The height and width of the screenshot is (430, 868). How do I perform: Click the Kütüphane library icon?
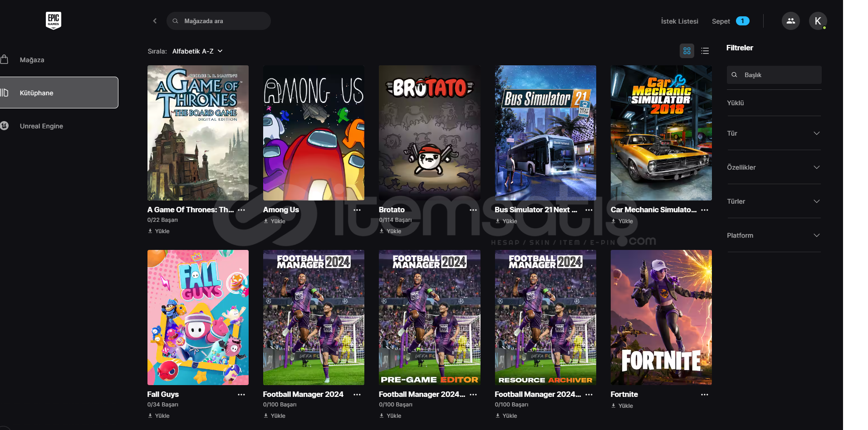pos(5,93)
